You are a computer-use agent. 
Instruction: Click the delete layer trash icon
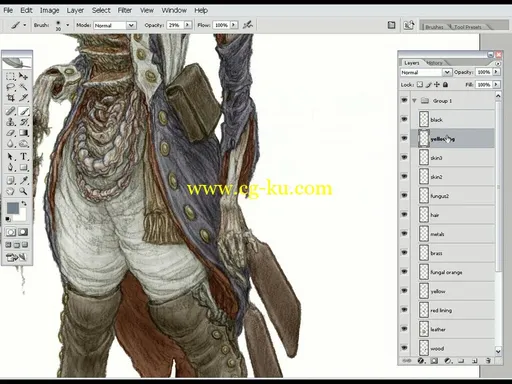488,361
